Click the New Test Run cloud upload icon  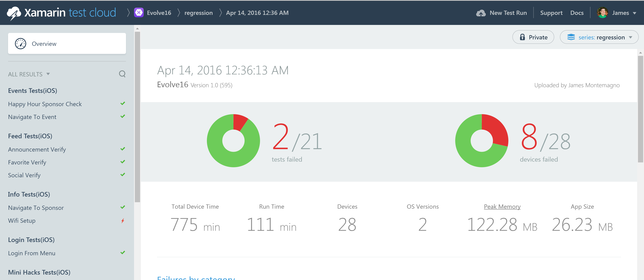(481, 13)
